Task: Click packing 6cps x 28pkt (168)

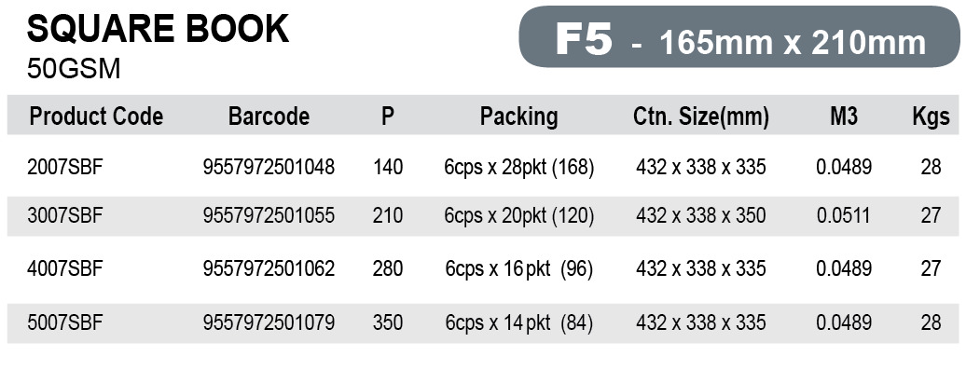Action: [x=518, y=168]
